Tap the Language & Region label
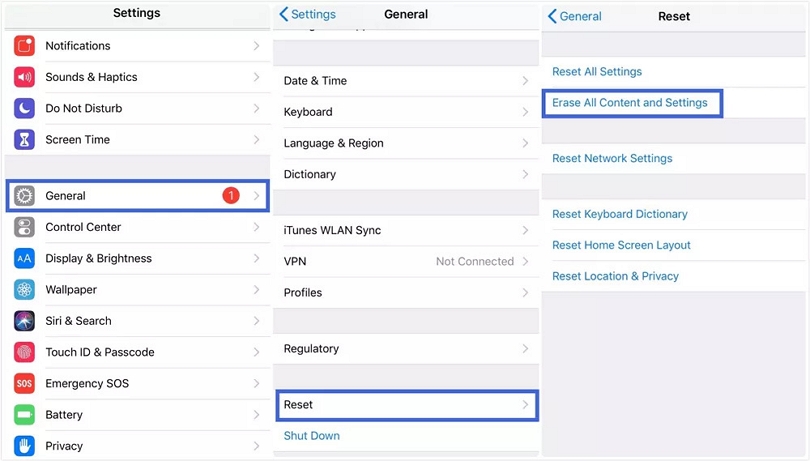810x461 pixels. click(334, 143)
